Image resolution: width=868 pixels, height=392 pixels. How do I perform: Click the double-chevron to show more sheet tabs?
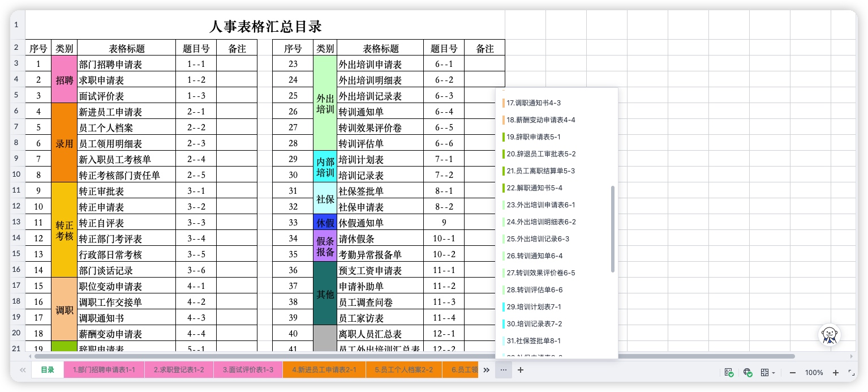[486, 370]
